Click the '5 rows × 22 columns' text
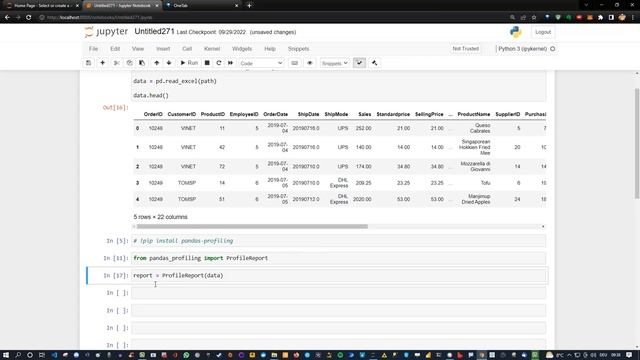 (x=160, y=217)
